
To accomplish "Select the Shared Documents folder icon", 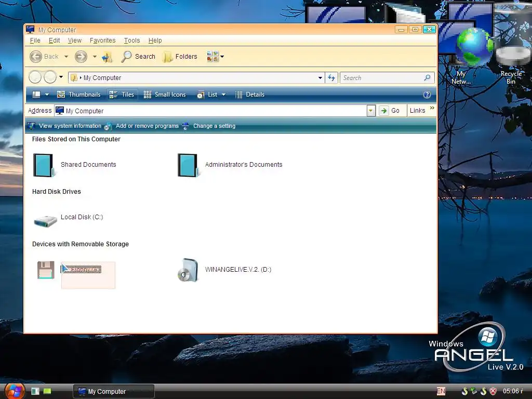I will coord(44,165).
